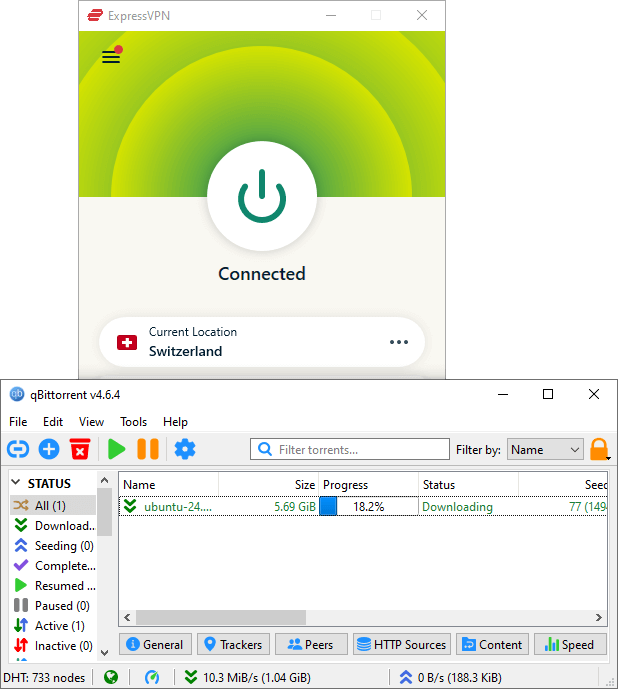Select the Downloading status filter
The width and height of the screenshot is (618, 689).
tap(53, 526)
